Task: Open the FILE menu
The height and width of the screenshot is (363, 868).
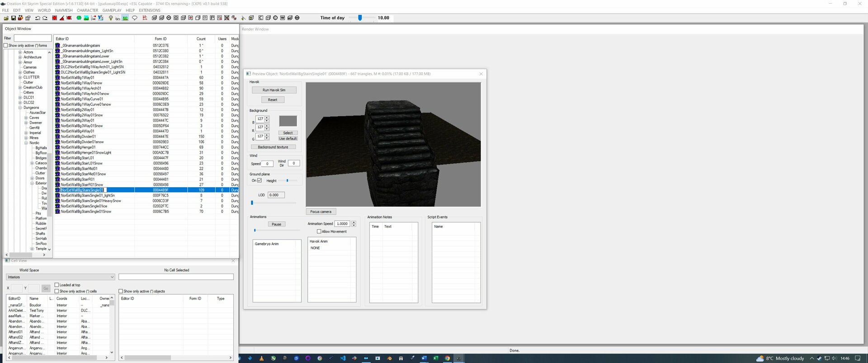Action: (5, 10)
